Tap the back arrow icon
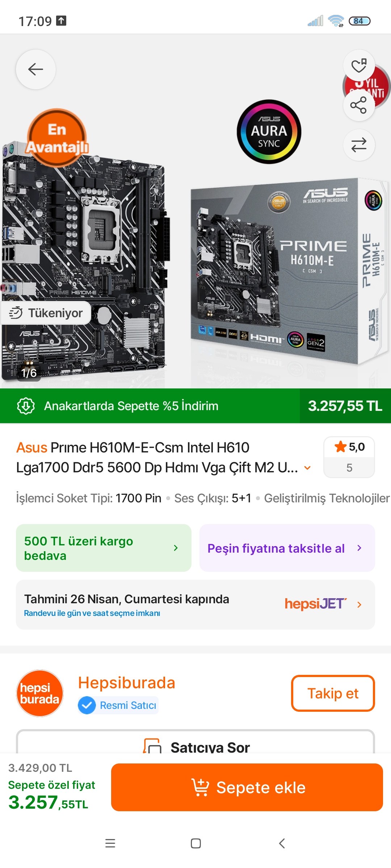 click(x=35, y=69)
